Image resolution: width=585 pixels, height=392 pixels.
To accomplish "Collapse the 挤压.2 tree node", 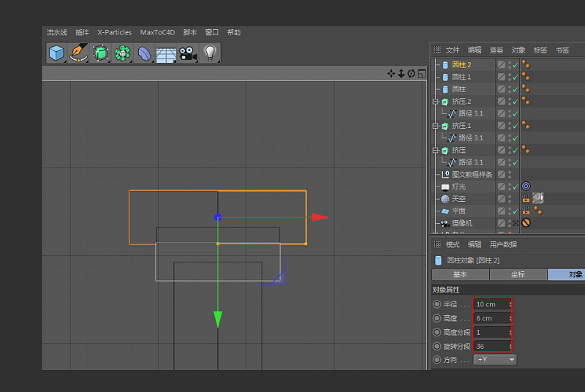I will [x=436, y=102].
